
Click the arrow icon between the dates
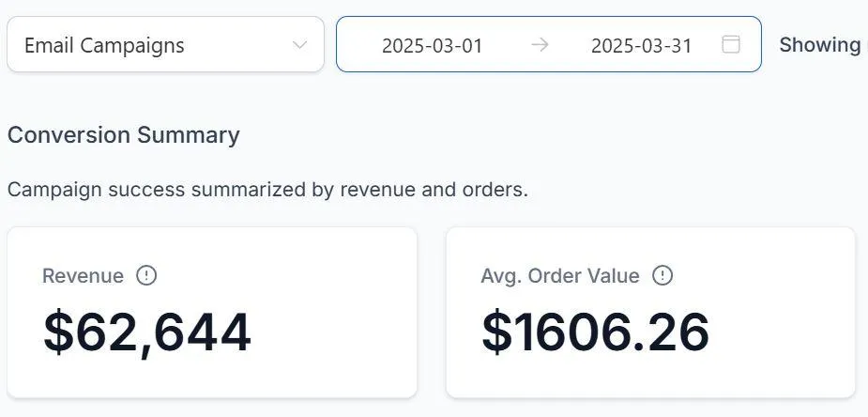click(540, 45)
